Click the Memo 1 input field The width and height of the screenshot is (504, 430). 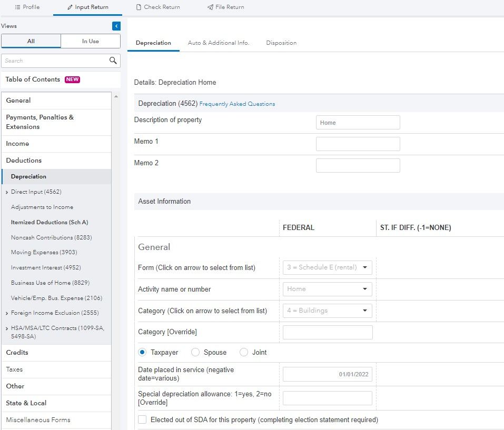[x=358, y=144]
